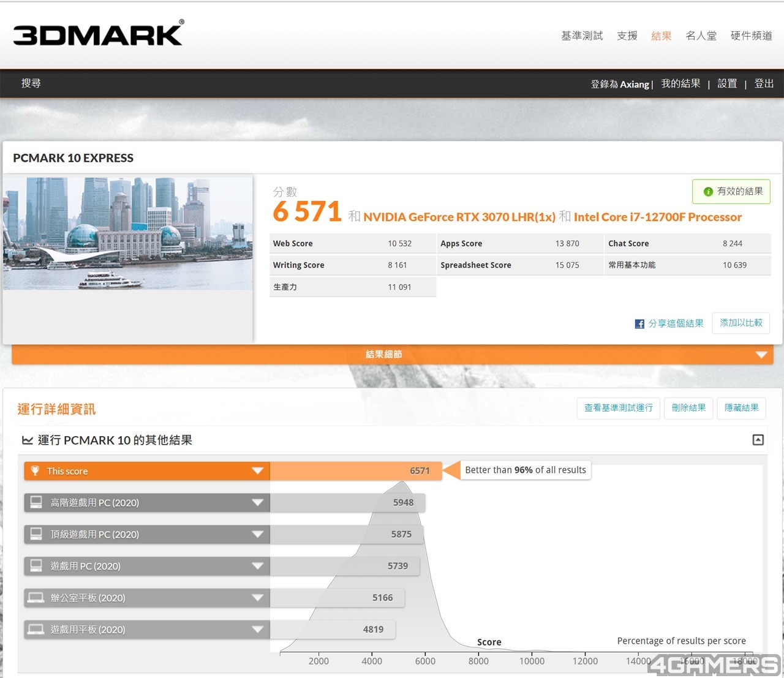
Task: Click the green valid result check icon
Action: click(708, 192)
